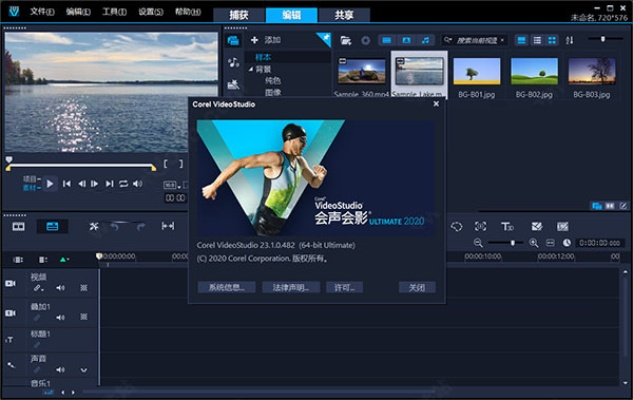Click the 关闭 button in About dialog

click(x=417, y=287)
